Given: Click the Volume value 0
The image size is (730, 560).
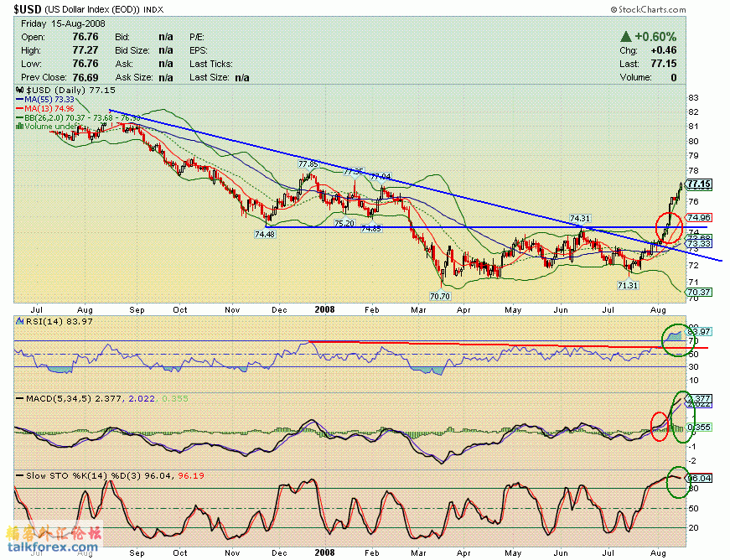Looking at the screenshot, I should coord(674,77).
